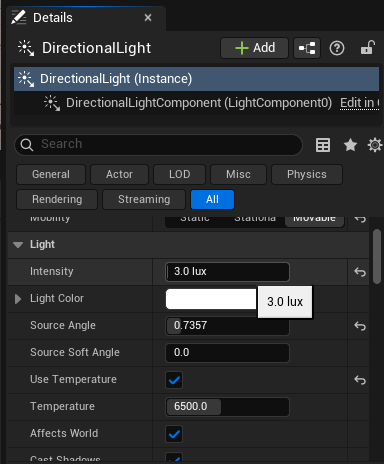This screenshot has width=384, height=464.
Task: Click the Affects World label
Action: 64,433
